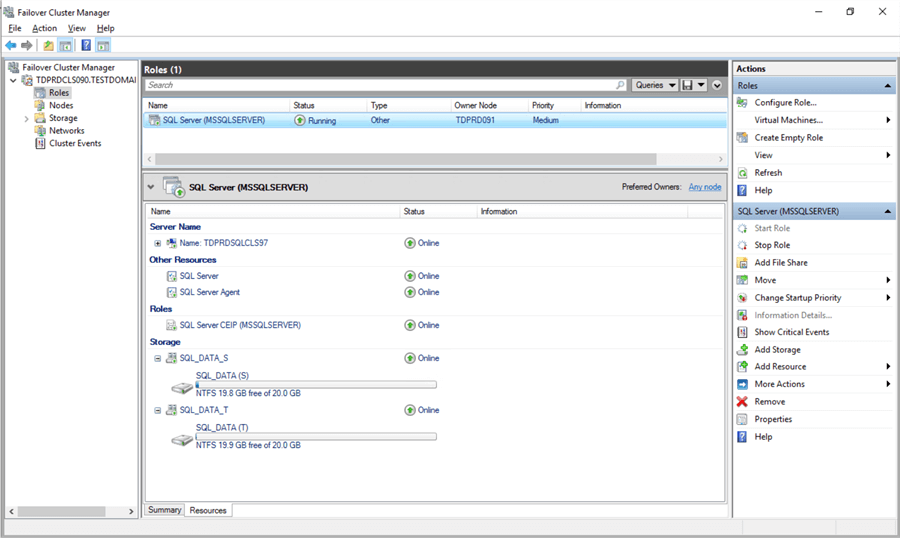The width and height of the screenshot is (900, 538).
Task: Select Roles in the tree
Action: (x=59, y=93)
